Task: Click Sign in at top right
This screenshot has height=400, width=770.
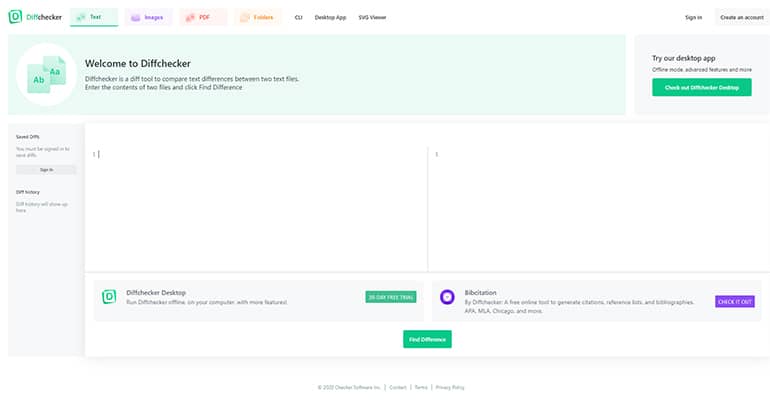Action: coord(693,17)
